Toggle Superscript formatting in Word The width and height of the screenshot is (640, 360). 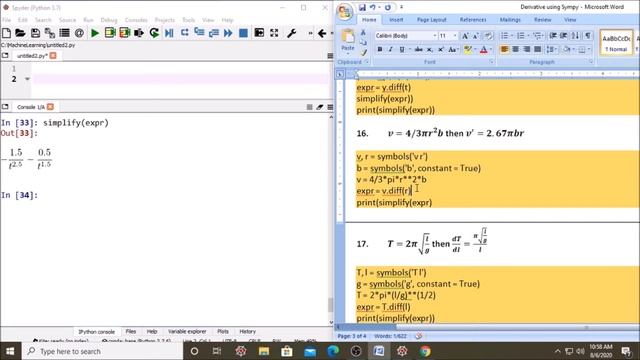tap(441, 49)
